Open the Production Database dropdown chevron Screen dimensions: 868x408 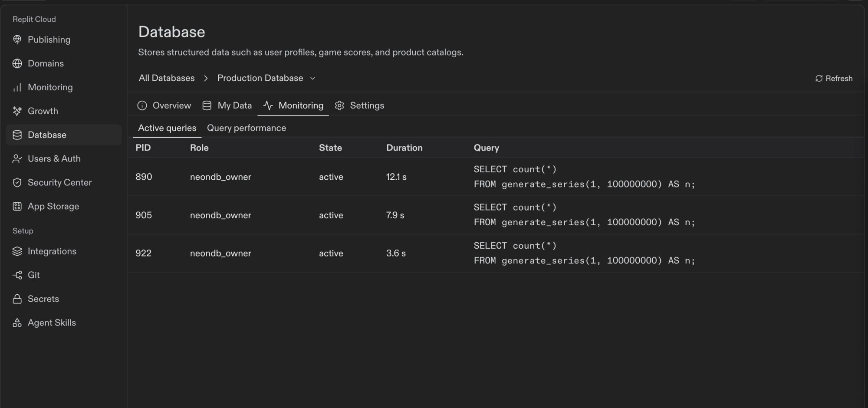coord(312,79)
